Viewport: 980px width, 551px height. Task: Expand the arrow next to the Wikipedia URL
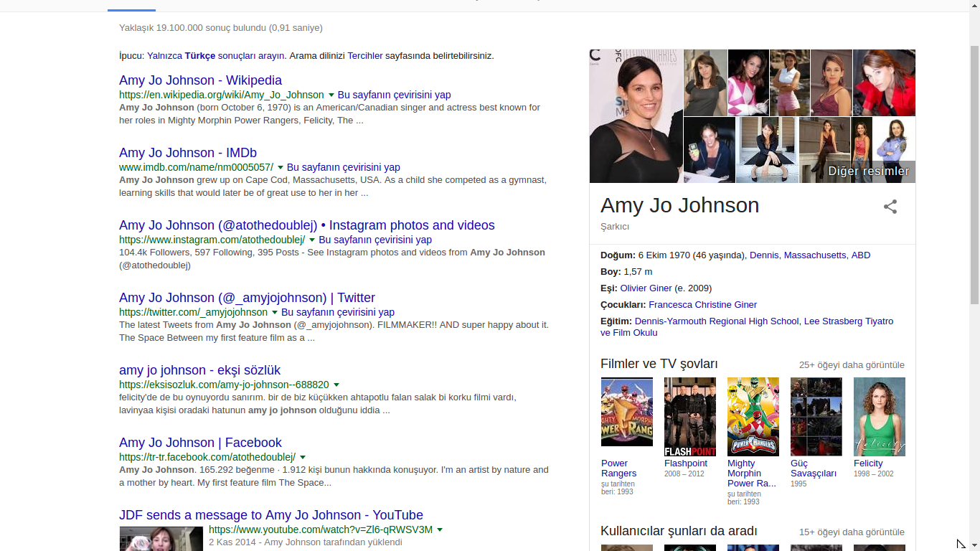[331, 95]
